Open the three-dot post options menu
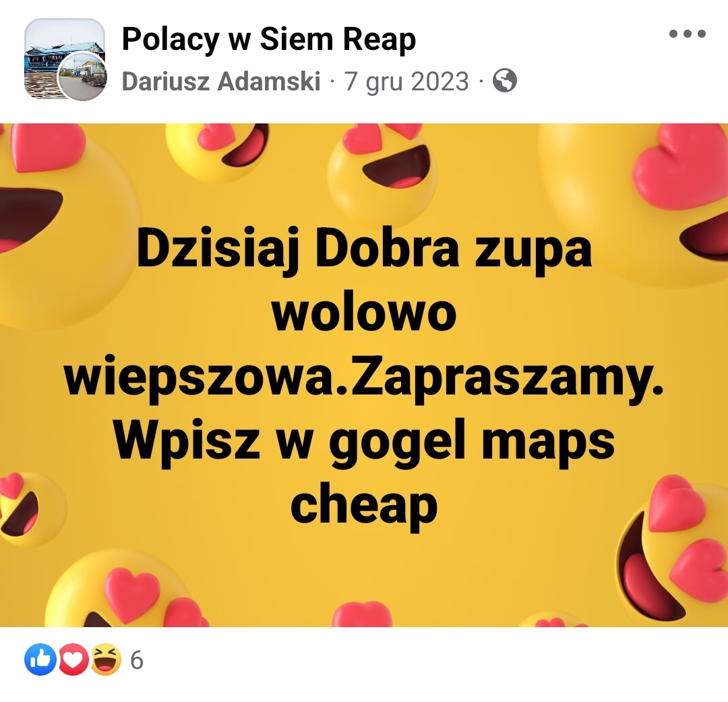This screenshot has height=702, width=728. (x=687, y=34)
